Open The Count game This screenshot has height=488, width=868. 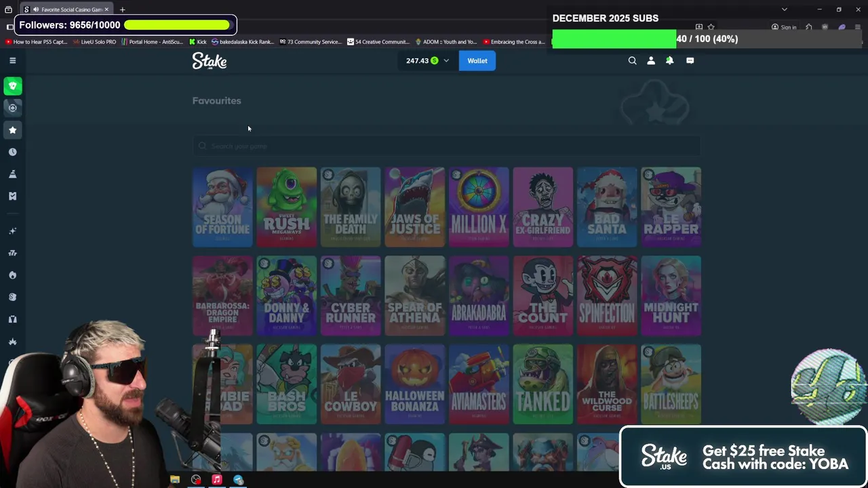542,296
